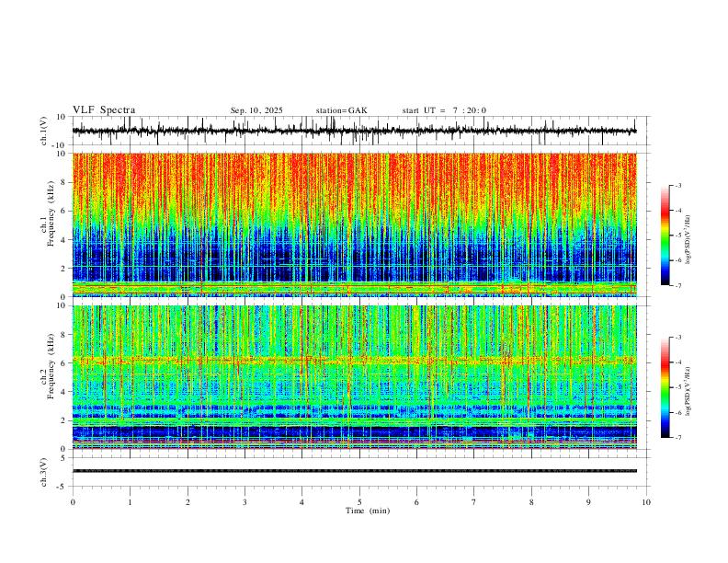The image size is (728, 563).
Task: Click the ch.3 voltage trace band
Action: [354, 471]
